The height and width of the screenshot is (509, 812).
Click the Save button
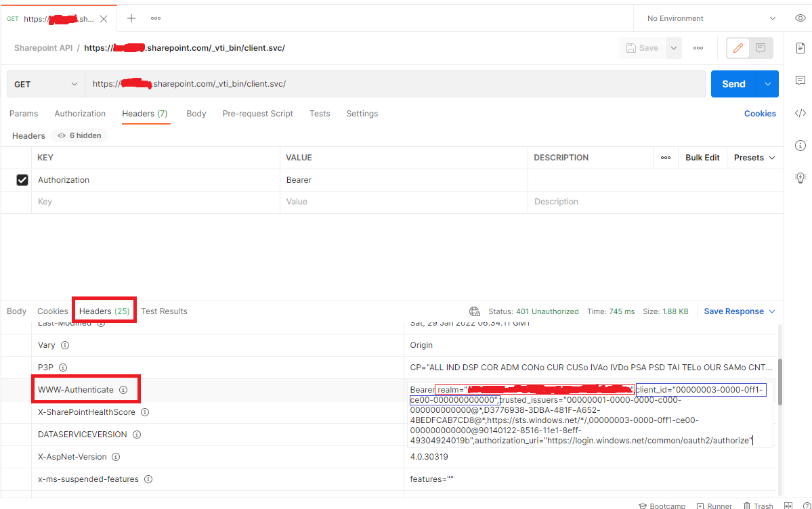pyautogui.click(x=642, y=47)
